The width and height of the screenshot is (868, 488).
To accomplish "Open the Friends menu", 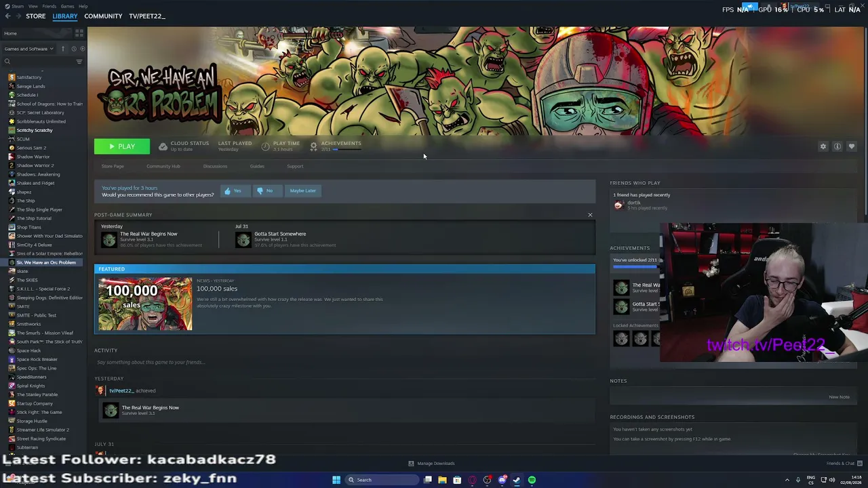I will [49, 6].
